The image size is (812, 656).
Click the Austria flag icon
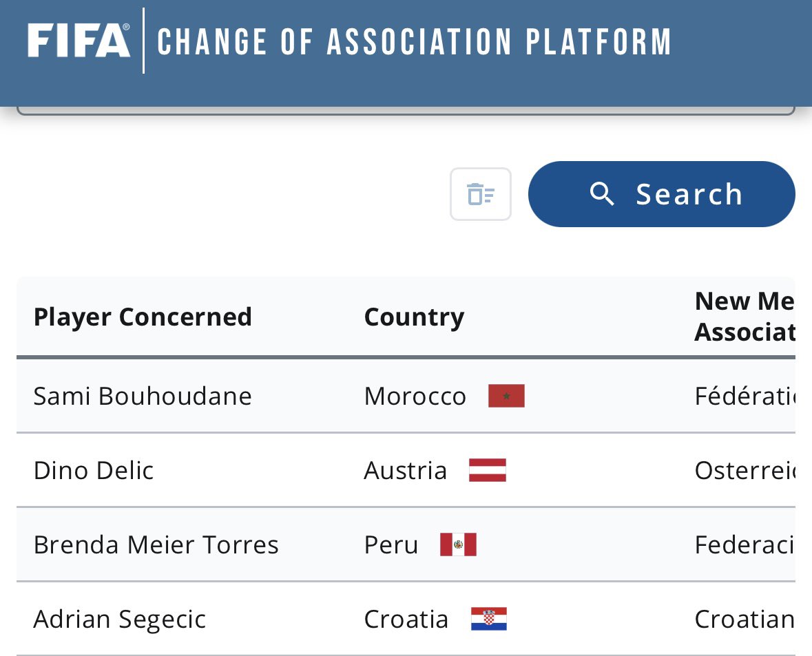[488, 470]
